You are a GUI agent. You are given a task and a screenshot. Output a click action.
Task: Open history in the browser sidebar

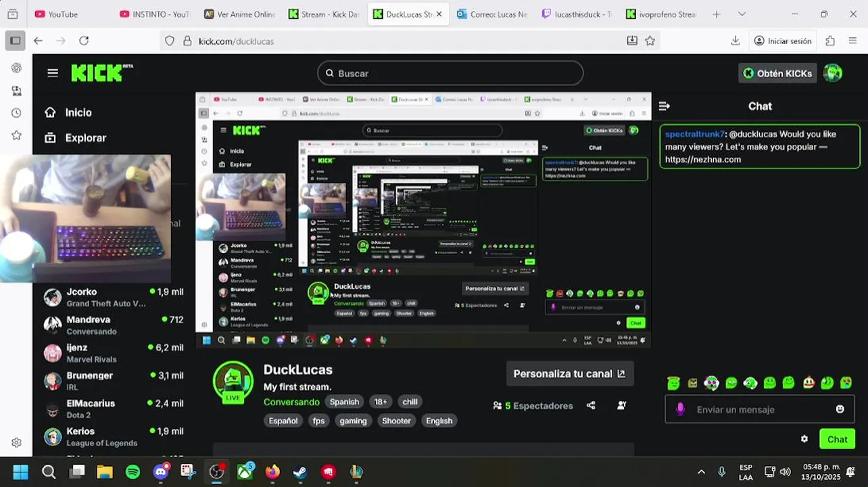pyautogui.click(x=16, y=113)
